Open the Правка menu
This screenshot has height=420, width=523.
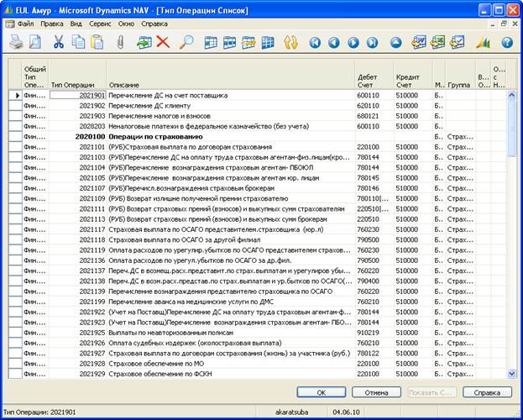click(x=52, y=24)
